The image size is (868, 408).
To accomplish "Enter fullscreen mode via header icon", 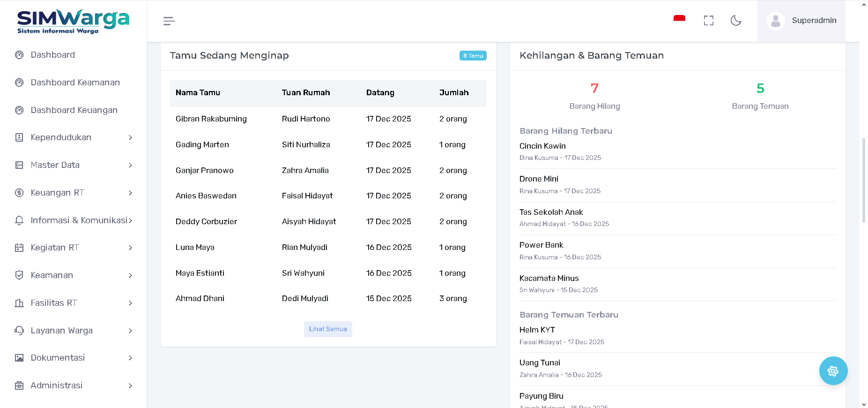I will pos(708,21).
